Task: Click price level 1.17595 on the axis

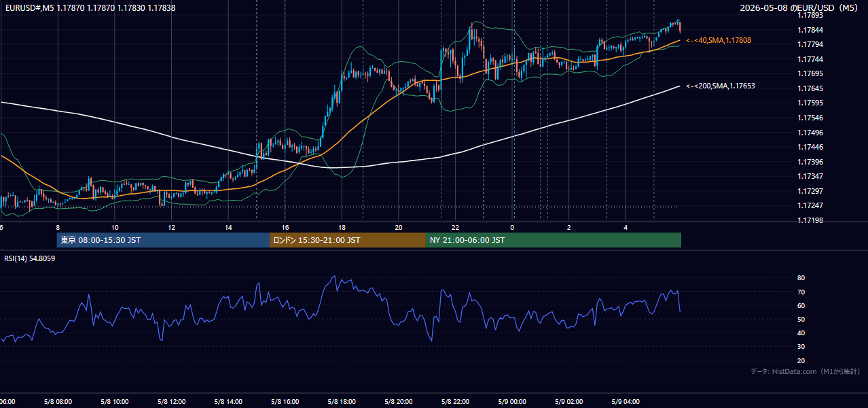Action: 810,103
